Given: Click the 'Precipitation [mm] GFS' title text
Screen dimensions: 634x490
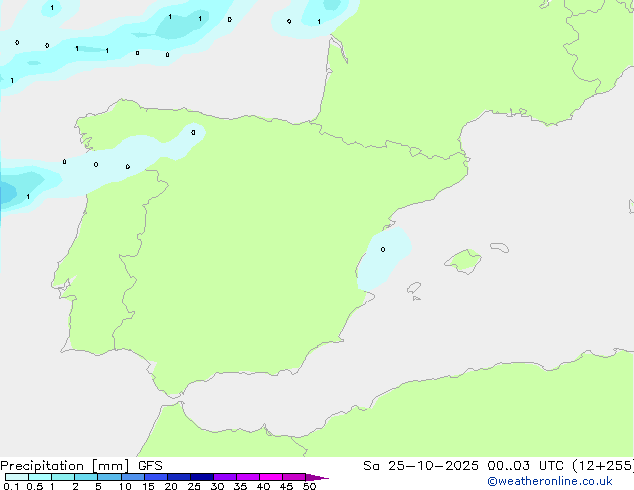Looking at the screenshot, I should point(81,466).
